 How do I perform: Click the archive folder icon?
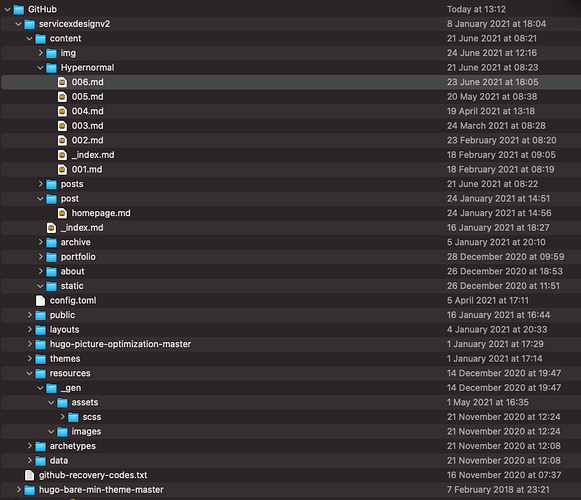(x=51, y=242)
